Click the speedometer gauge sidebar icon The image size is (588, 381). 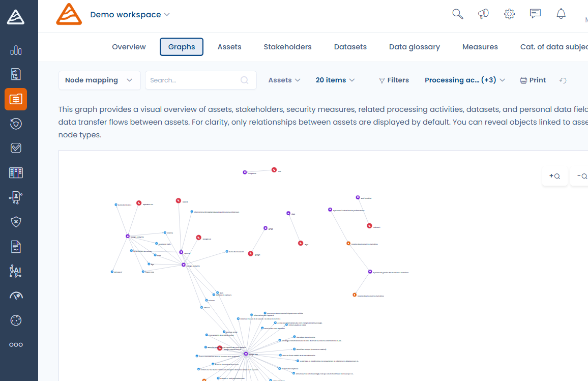(15, 296)
